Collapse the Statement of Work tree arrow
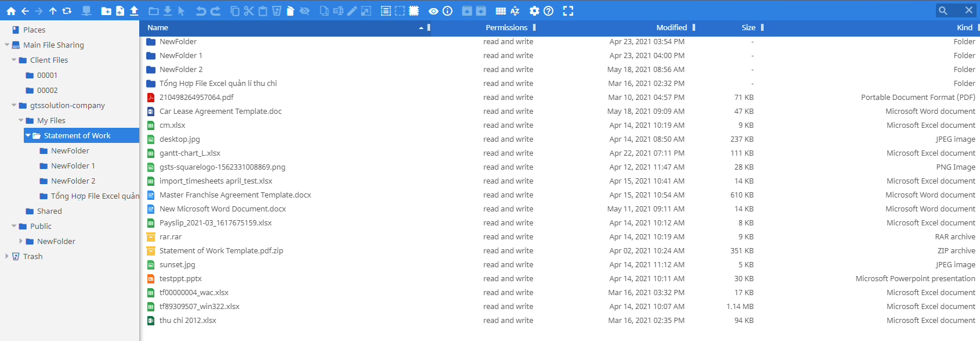The image size is (980, 341). 28,135
